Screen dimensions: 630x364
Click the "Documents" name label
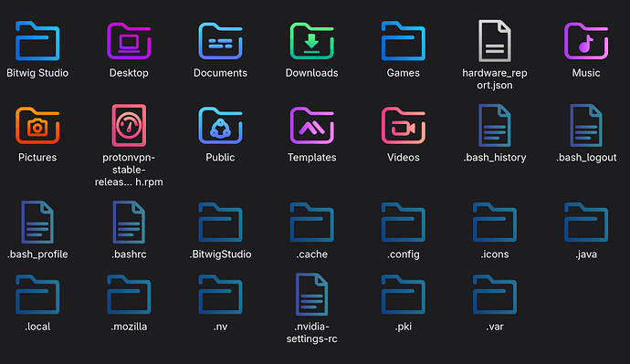pyautogui.click(x=220, y=73)
